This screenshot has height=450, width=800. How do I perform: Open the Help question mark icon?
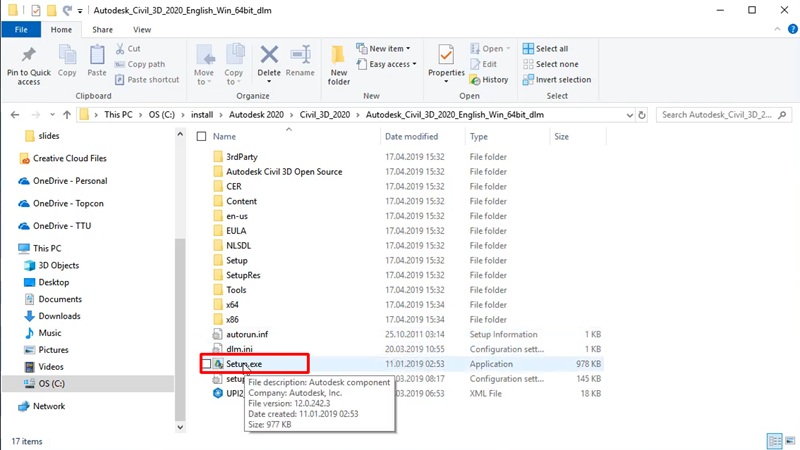point(793,29)
